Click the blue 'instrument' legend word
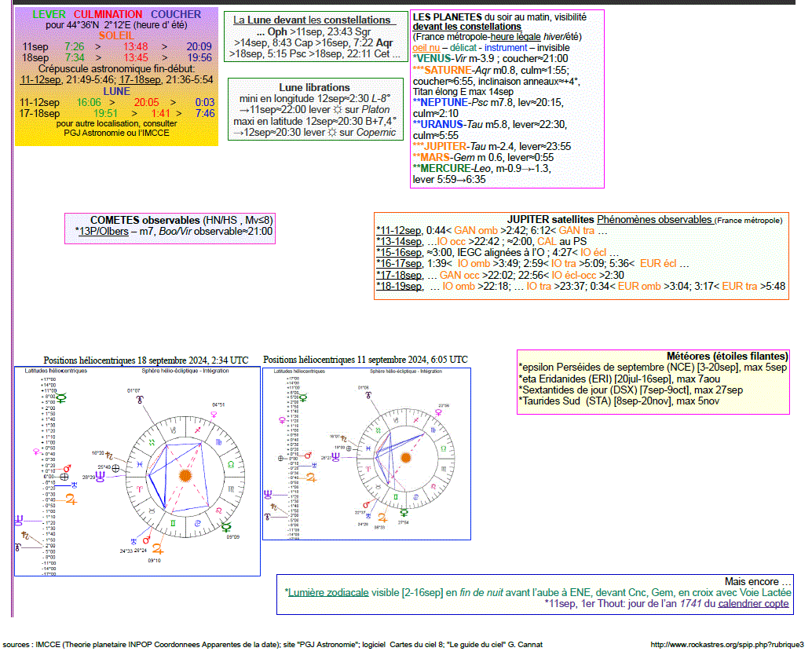The width and height of the screenshot is (812, 655). pyautogui.click(x=506, y=48)
